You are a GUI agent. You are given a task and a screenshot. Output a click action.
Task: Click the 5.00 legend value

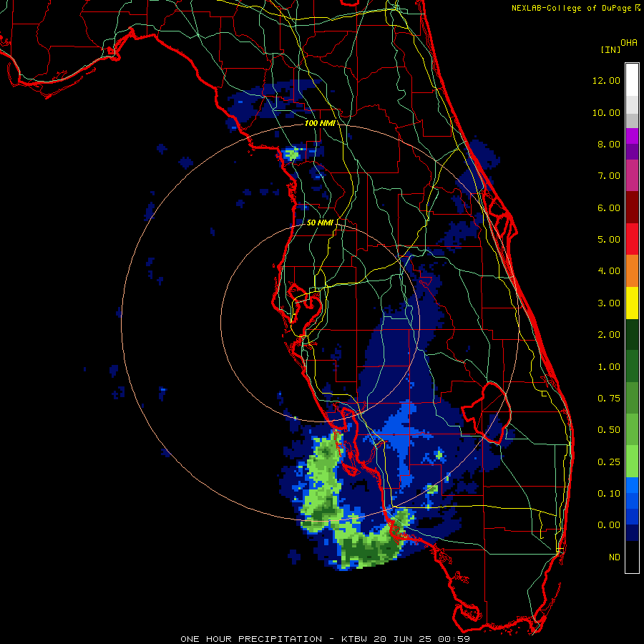point(609,240)
